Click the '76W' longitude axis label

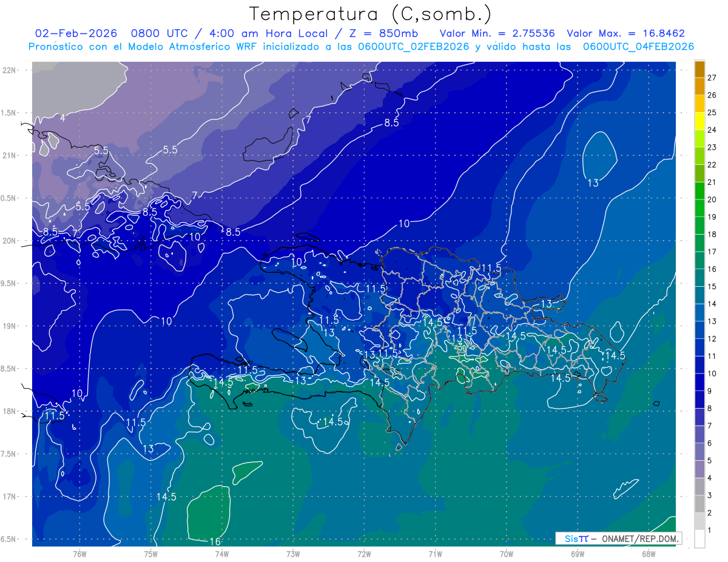click(79, 554)
